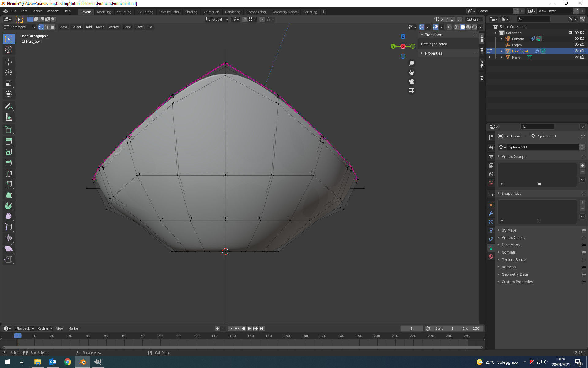Open File Explorer from the taskbar
This screenshot has height=368, width=588.
[37, 362]
